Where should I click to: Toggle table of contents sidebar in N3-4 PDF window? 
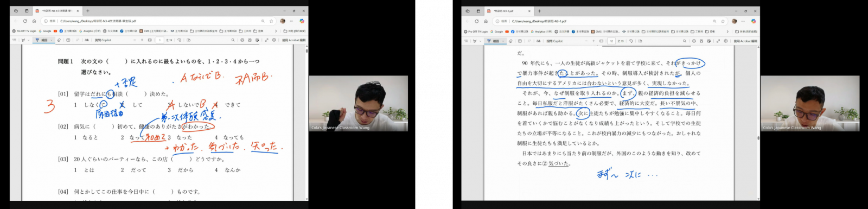coord(14,40)
